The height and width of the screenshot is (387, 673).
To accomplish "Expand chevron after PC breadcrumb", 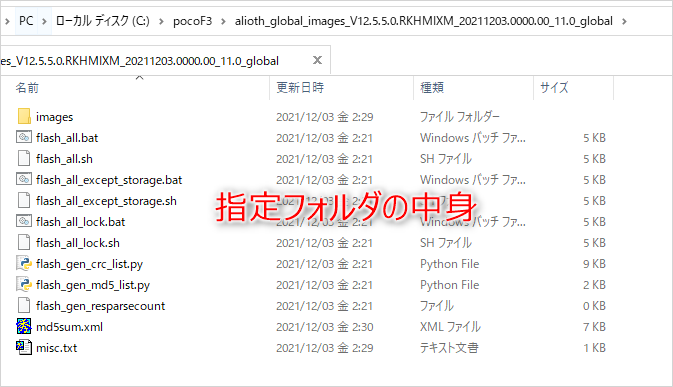I will point(44,21).
